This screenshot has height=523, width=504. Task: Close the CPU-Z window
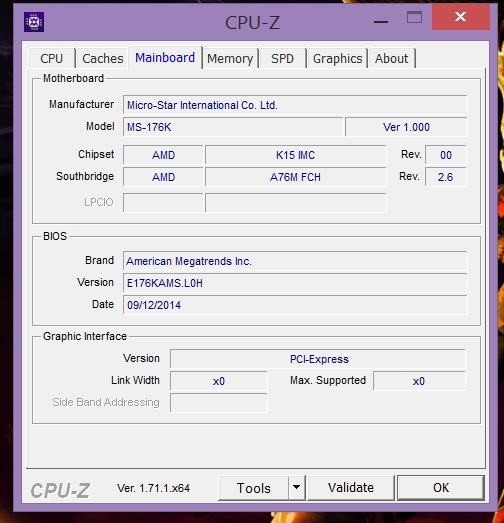click(x=461, y=17)
